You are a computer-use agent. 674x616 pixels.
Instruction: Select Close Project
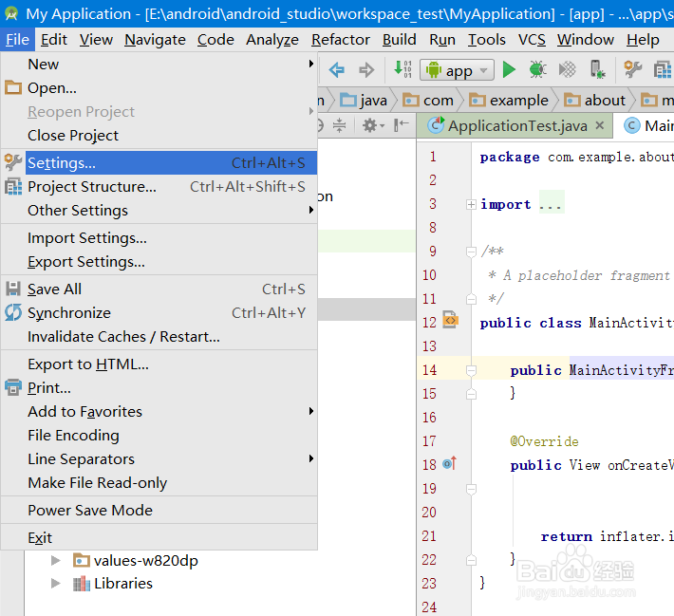(x=159, y=136)
